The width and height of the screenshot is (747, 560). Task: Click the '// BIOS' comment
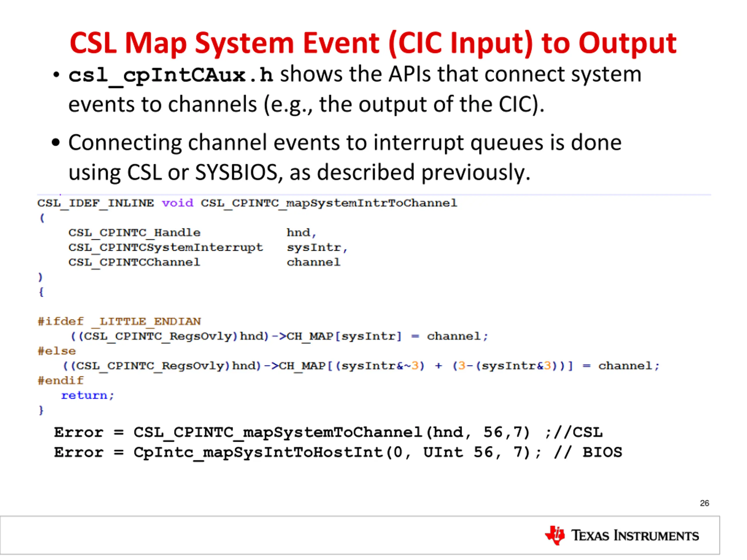coord(588,452)
